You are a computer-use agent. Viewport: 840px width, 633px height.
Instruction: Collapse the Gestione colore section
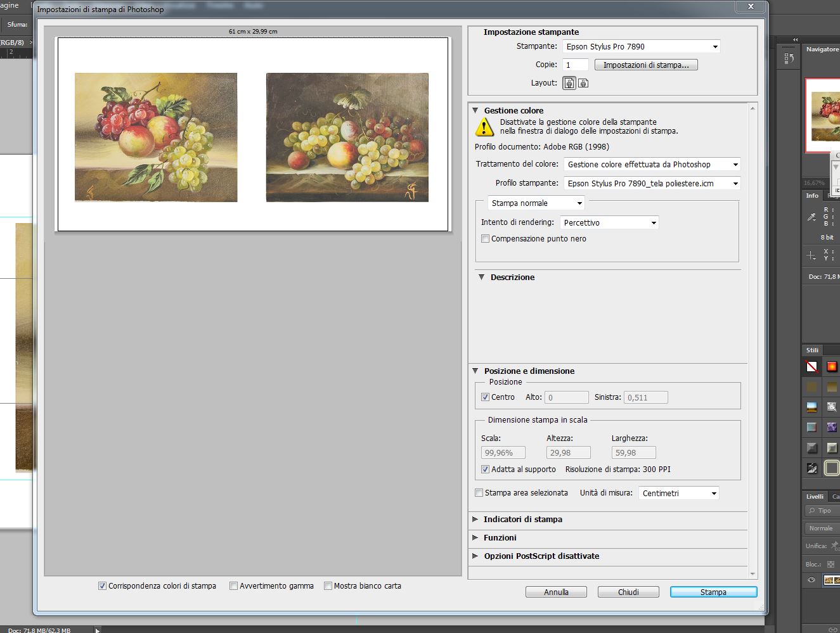(x=475, y=110)
